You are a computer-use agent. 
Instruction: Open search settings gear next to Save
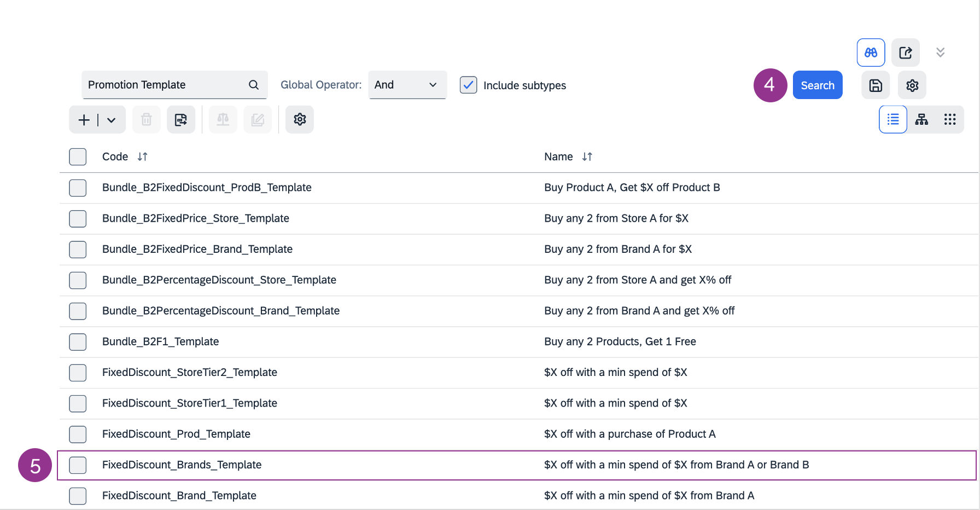(912, 85)
